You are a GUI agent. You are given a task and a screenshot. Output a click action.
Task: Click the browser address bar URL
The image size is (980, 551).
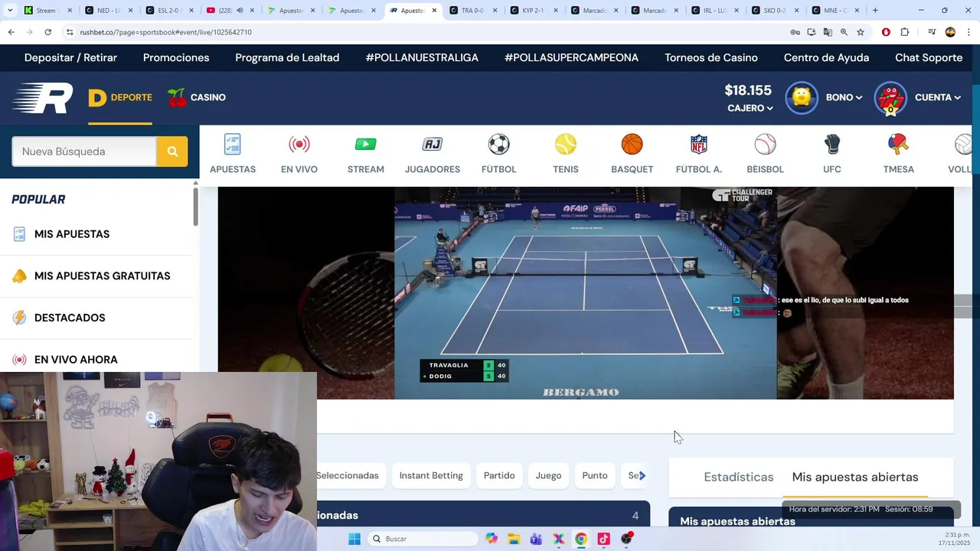click(165, 32)
